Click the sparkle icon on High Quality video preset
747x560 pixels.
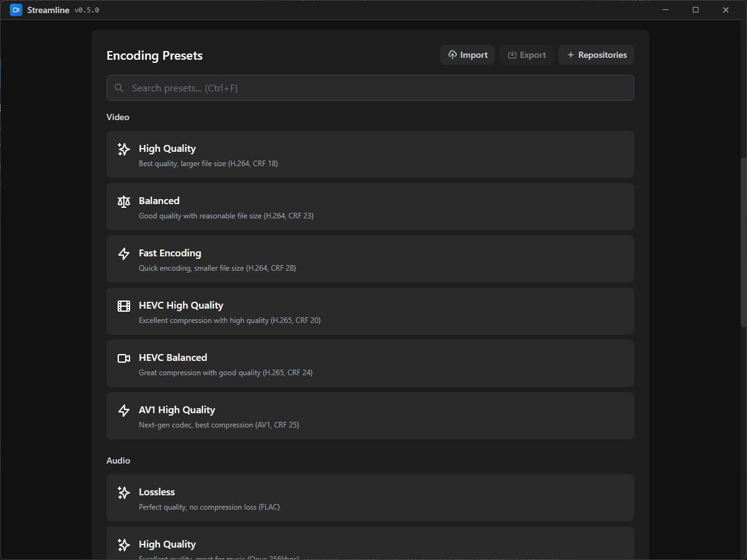tap(123, 149)
